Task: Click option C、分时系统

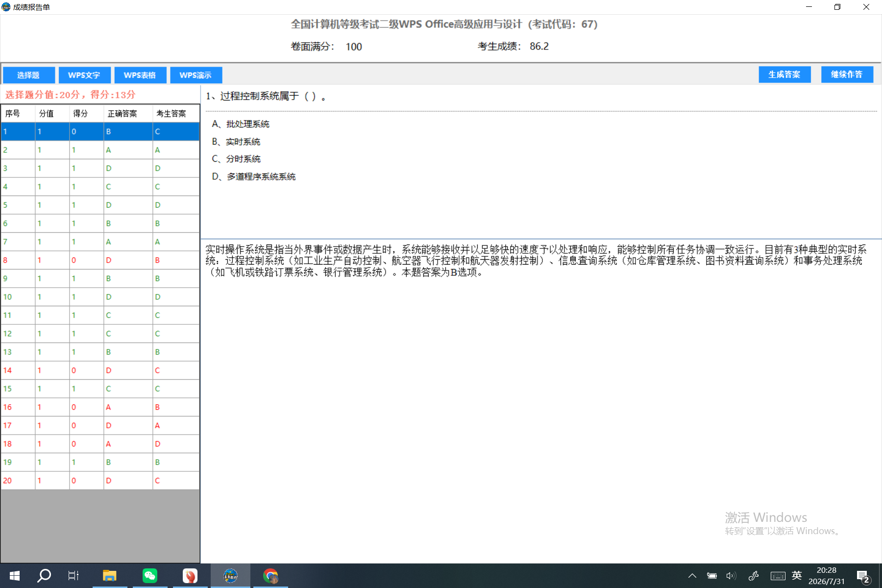Action: [x=236, y=159]
